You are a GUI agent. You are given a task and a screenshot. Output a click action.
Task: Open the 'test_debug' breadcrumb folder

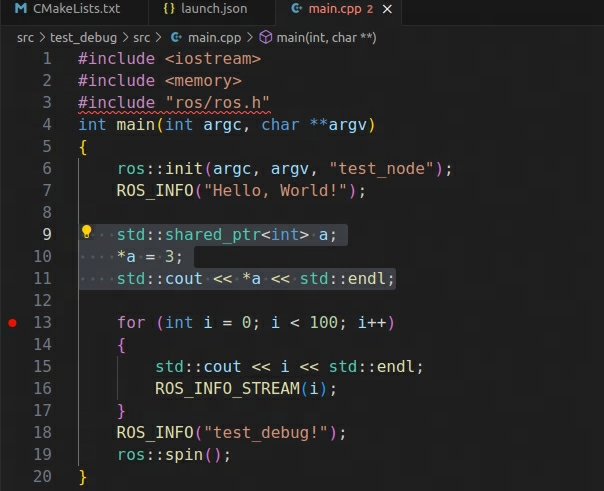coord(83,38)
